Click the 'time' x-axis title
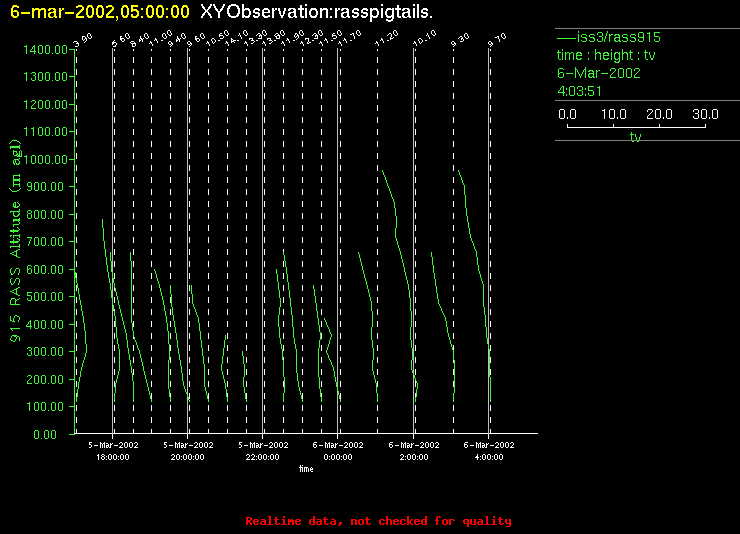 [x=306, y=469]
